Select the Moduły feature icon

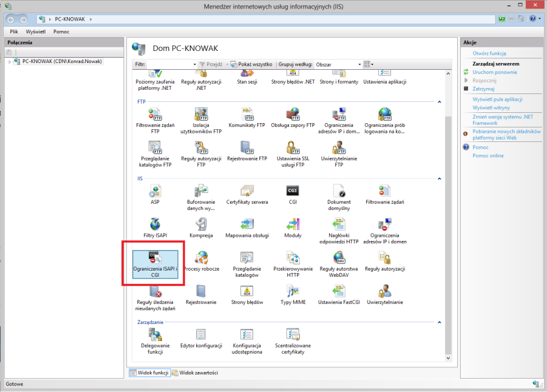[x=293, y=228]
